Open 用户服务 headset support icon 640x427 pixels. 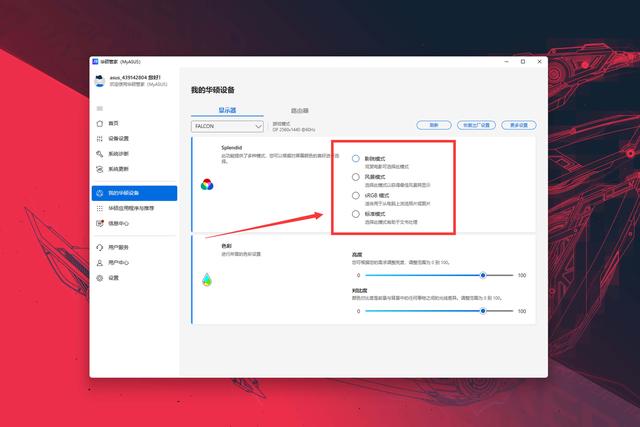(x=100, y=247)
